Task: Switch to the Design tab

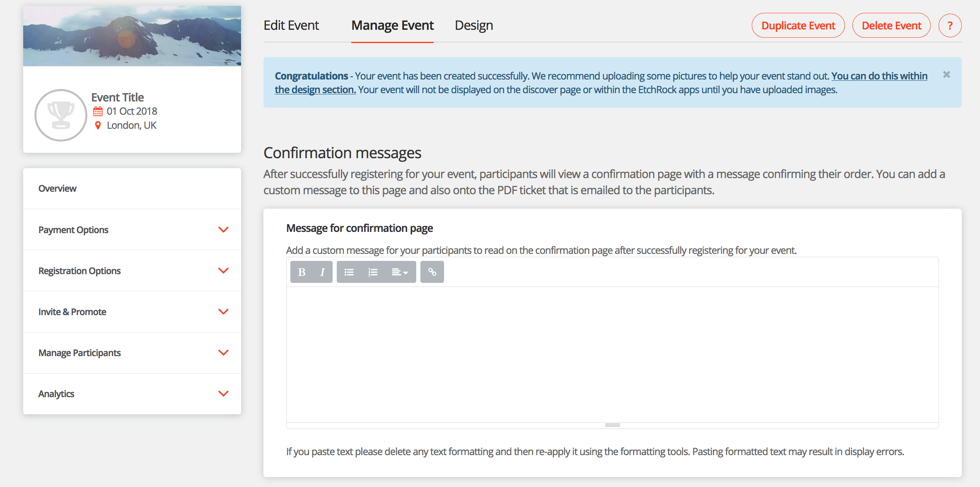Action: point(474,26)
